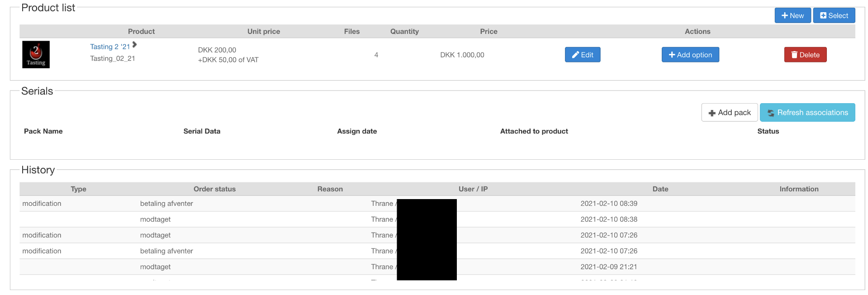Click the refresh icon on Refresh associations

point(771,113)
